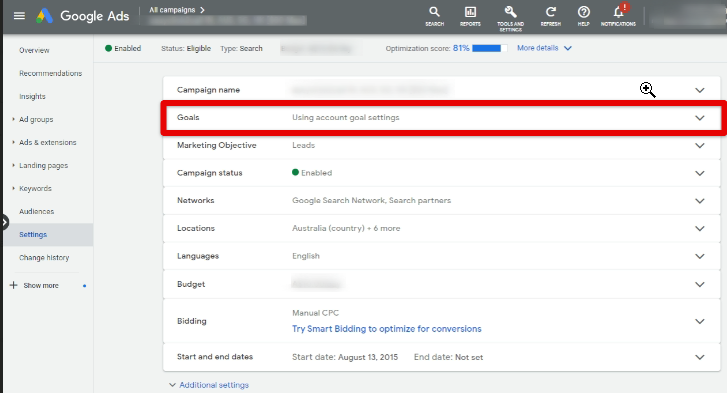Click 'Using account goal settings' text
This screenshot has height=393, width=727.
pyautogui.click(x=345, y=118)
